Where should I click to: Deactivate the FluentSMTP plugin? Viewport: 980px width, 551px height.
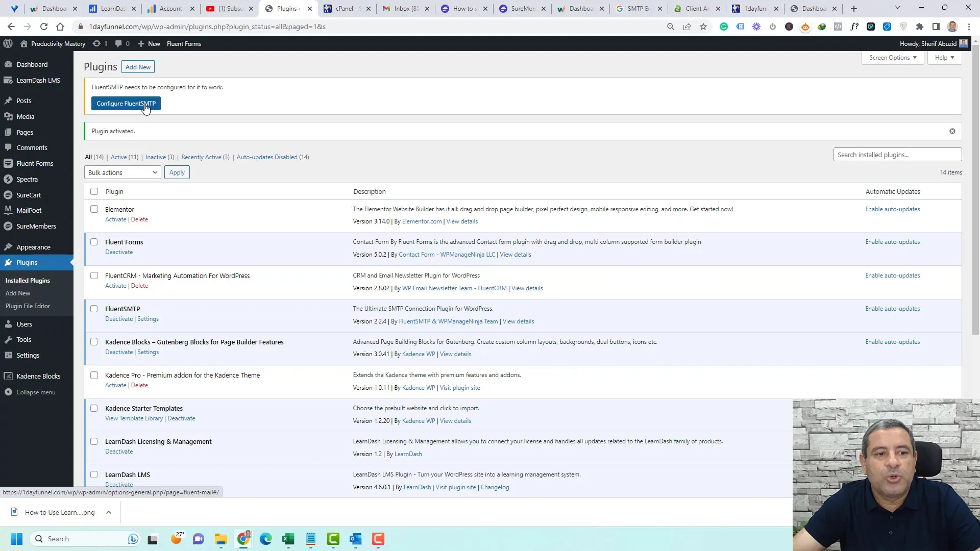click(x=119, y=319)
